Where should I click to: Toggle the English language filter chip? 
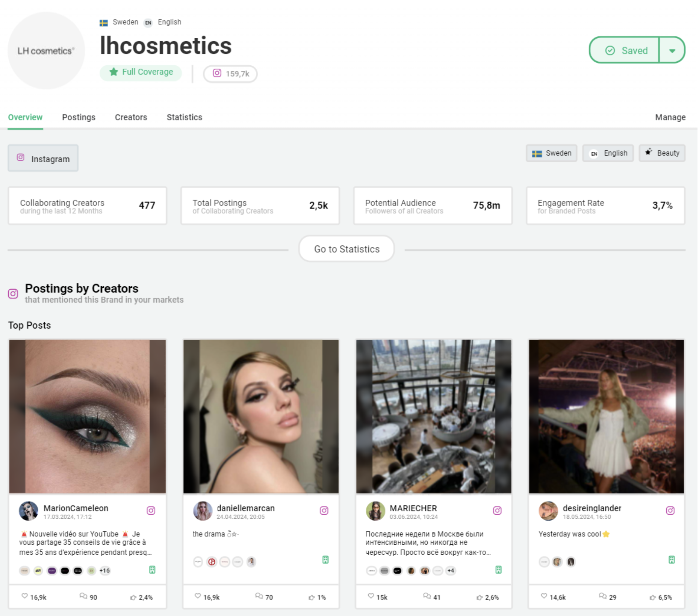(x=608, y=153)
